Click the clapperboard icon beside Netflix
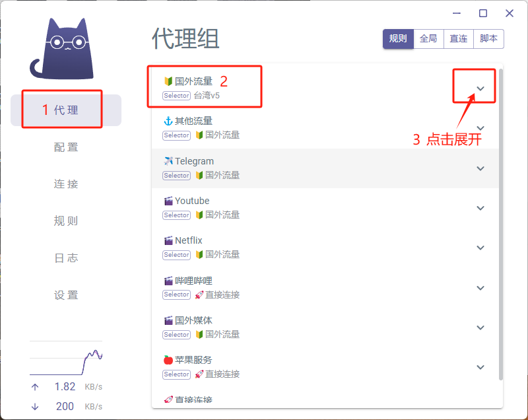Image resolution: width=528 pixels, height=420 pixels. [168, 240]
